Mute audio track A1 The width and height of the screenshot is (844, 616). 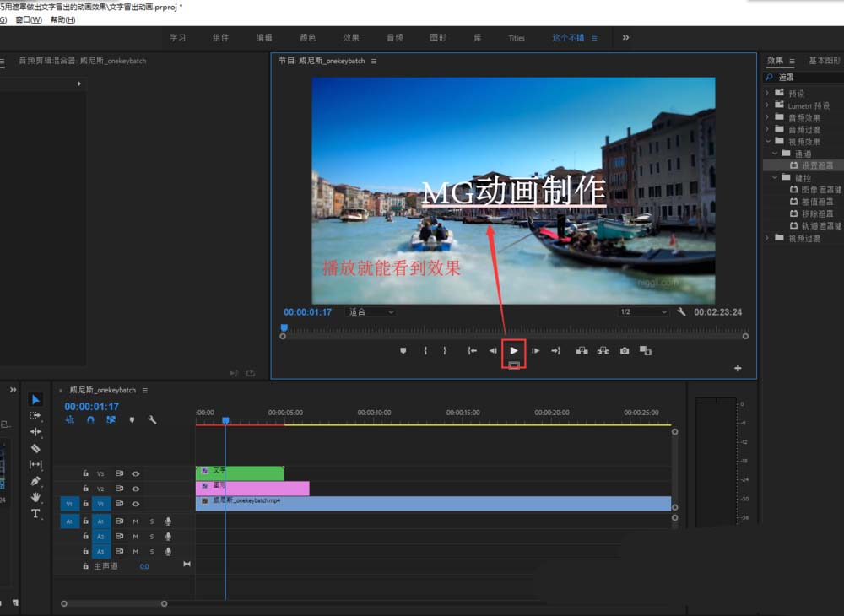point(135,521)
